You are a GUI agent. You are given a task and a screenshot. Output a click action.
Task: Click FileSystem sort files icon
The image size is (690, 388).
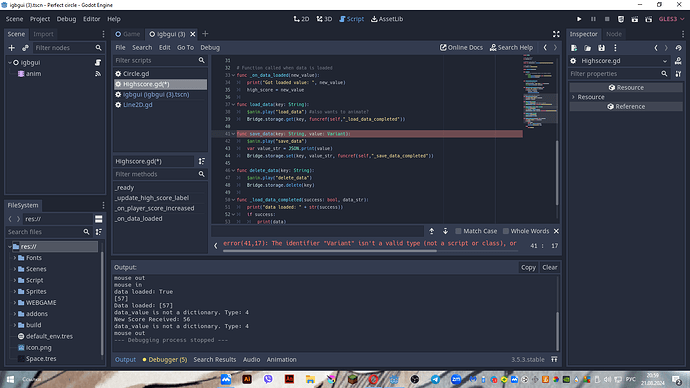click(x=99, y=232)
